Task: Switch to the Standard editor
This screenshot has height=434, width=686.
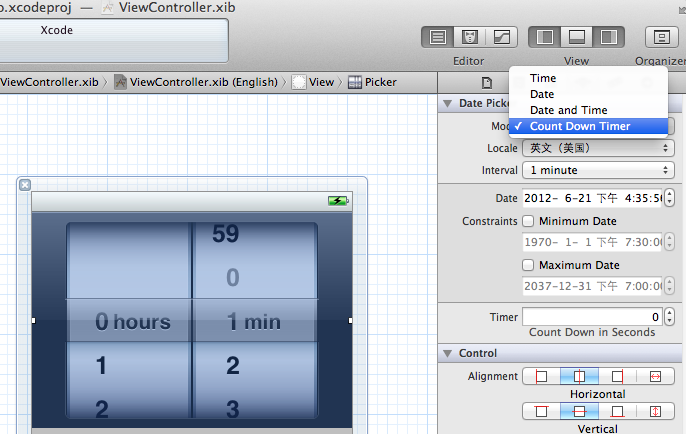Action: tap(438, 37)
